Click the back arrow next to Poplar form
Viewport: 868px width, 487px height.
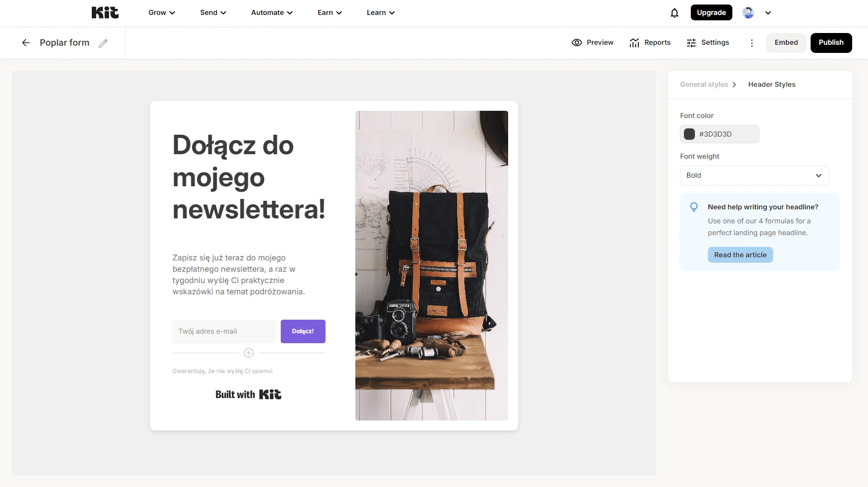[26, 43]
